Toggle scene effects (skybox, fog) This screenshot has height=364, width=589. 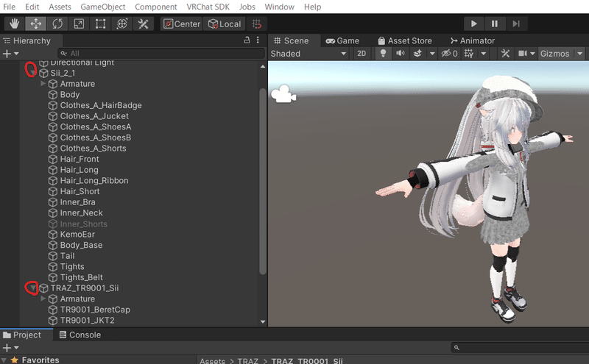[417, 54]
